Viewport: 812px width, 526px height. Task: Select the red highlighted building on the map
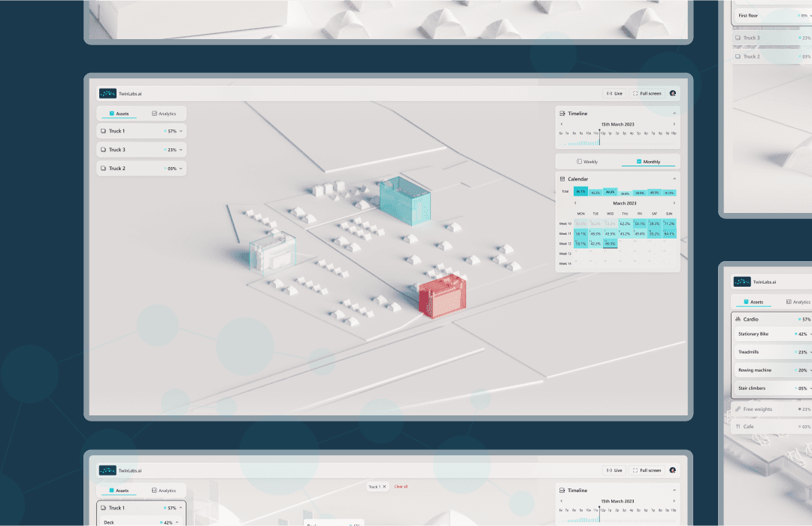[442, 296]
